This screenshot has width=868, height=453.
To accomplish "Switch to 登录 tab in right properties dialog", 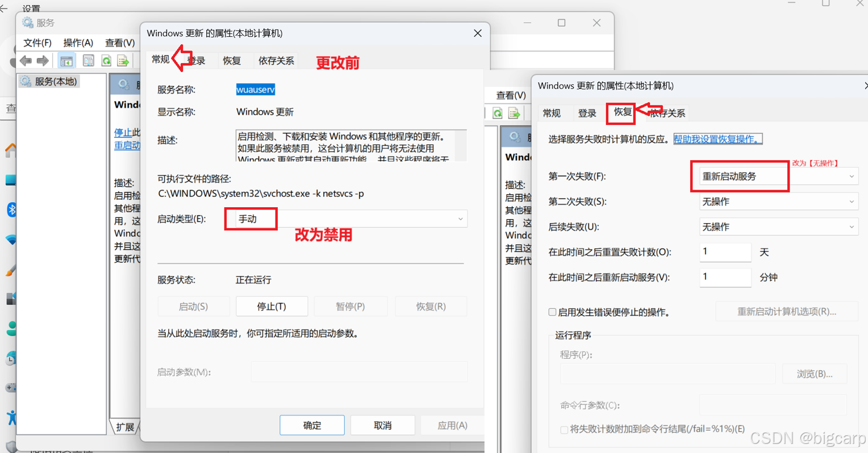I will [587, 113].
